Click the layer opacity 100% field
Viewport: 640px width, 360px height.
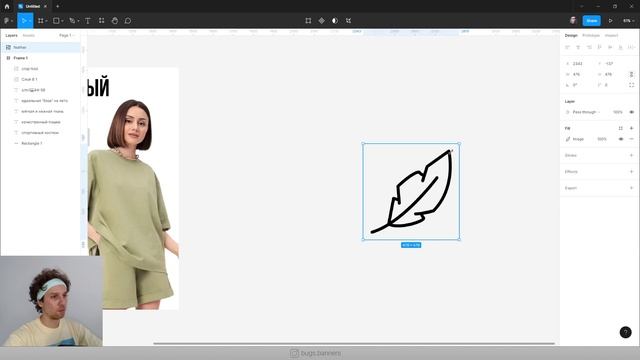tap(618, 112)
